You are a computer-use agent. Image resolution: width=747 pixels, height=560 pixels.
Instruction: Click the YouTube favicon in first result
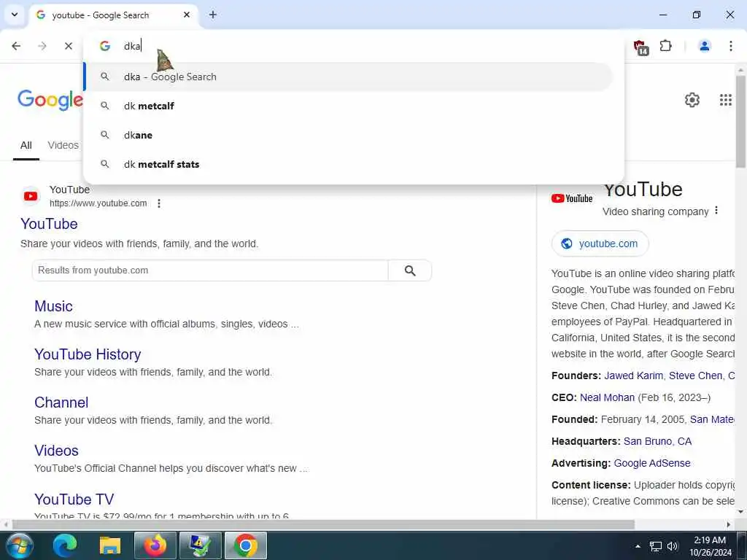31,196
